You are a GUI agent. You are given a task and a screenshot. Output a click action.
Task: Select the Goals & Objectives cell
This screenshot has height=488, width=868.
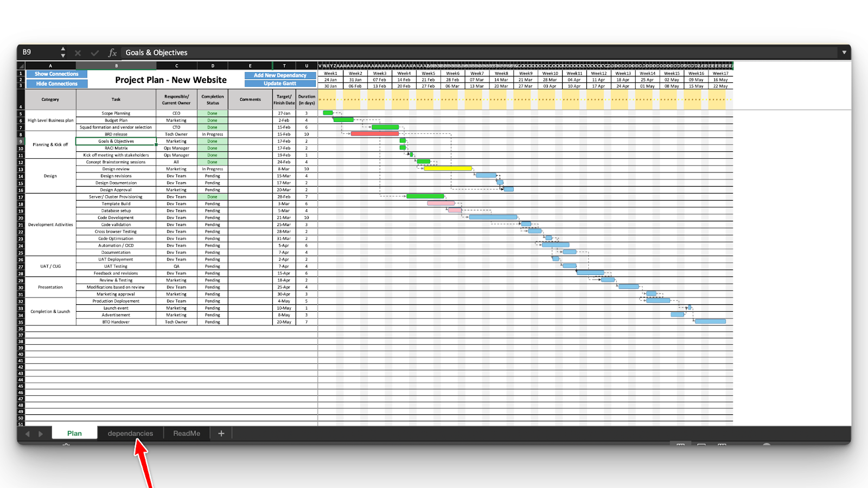coord(116,142)
